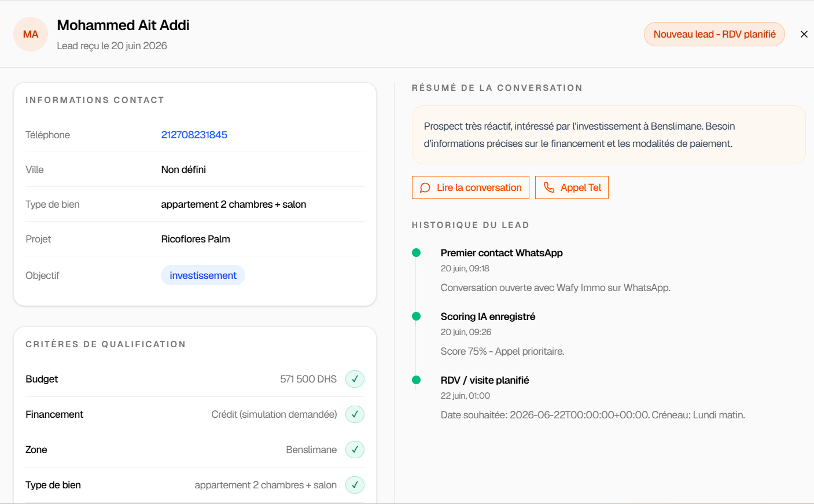Screen dimensions: 814x504
Task: Click the '20 juin, 09:18' timestamp
Action: coord(465,268)
